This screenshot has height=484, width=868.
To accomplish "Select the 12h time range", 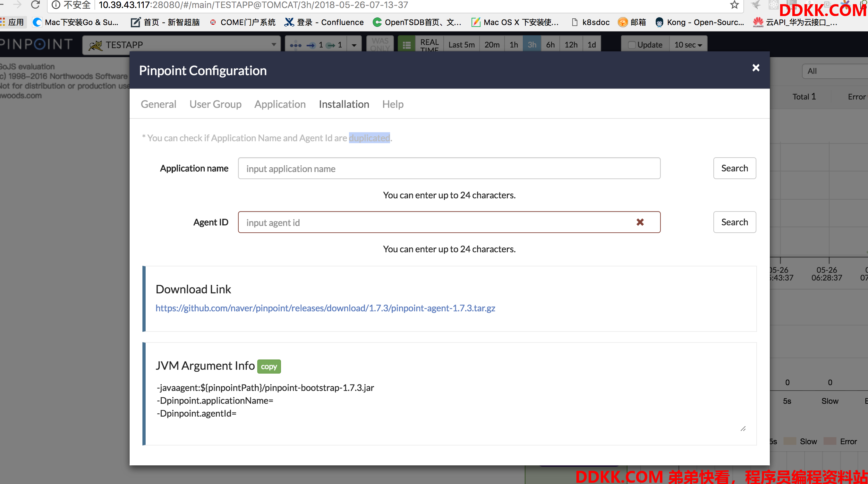I will tap(571, 45).
